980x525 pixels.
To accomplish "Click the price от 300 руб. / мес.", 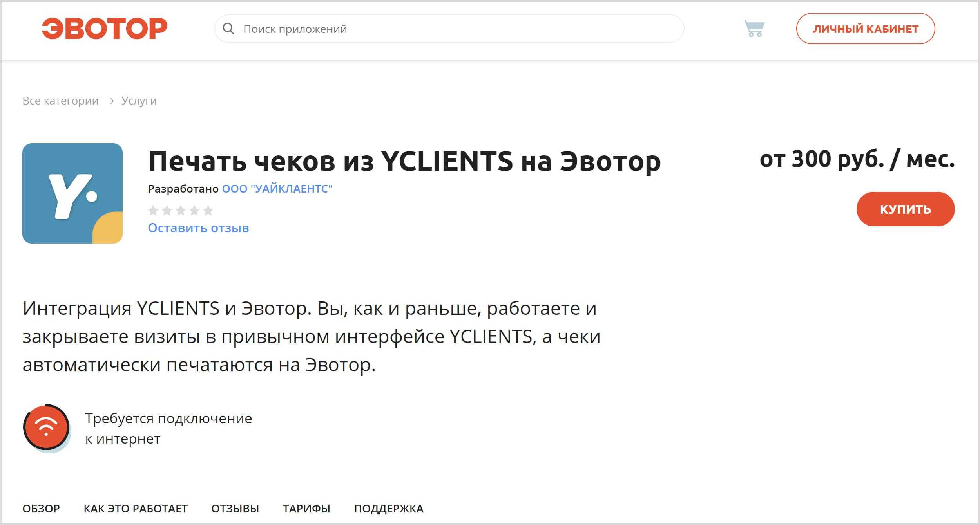I will [x=857, y=159].
